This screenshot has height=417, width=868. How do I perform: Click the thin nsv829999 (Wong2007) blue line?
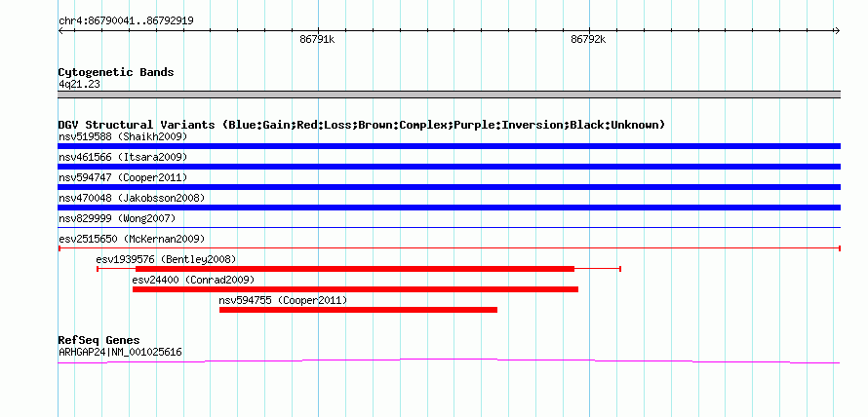[x=449, y=227]
